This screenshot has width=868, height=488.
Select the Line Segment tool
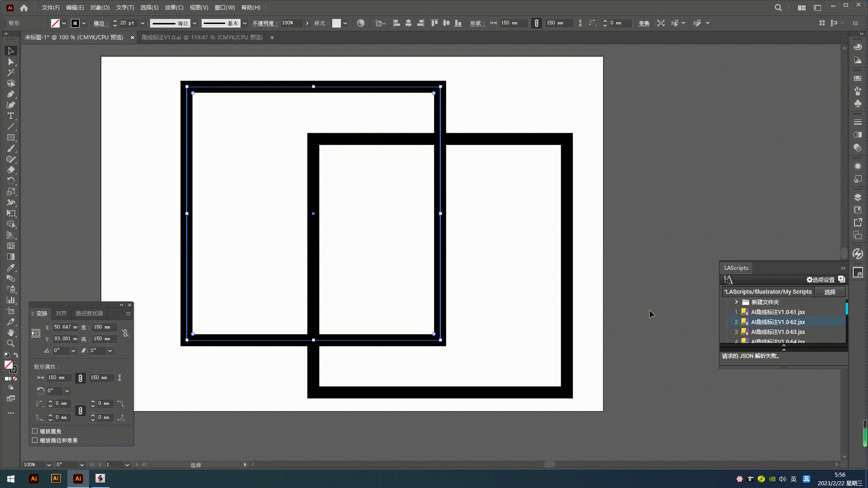pos(11,127)
